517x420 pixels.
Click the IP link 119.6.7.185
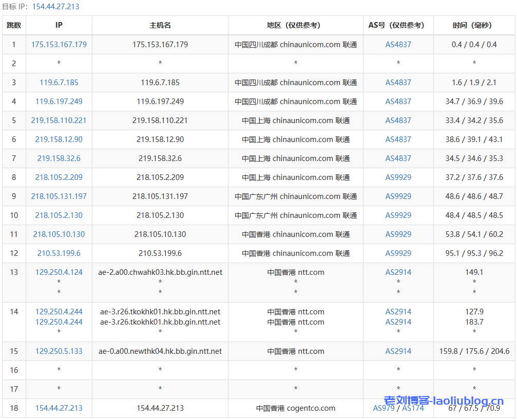coord(59,83)
